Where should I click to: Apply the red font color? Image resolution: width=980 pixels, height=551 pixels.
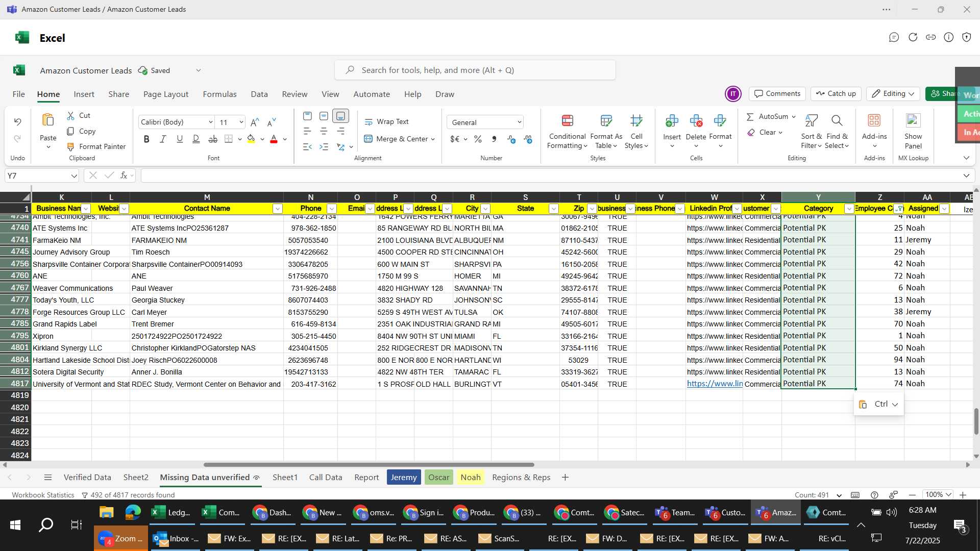coord(274,139)
